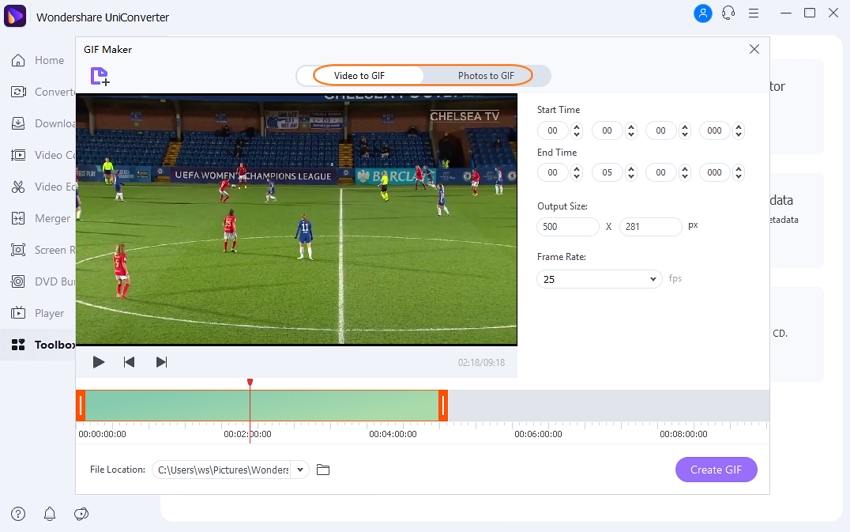Viewport: 850px width, 532px height.
Task: Close the GIF Maker dialog
Action: 754,49
